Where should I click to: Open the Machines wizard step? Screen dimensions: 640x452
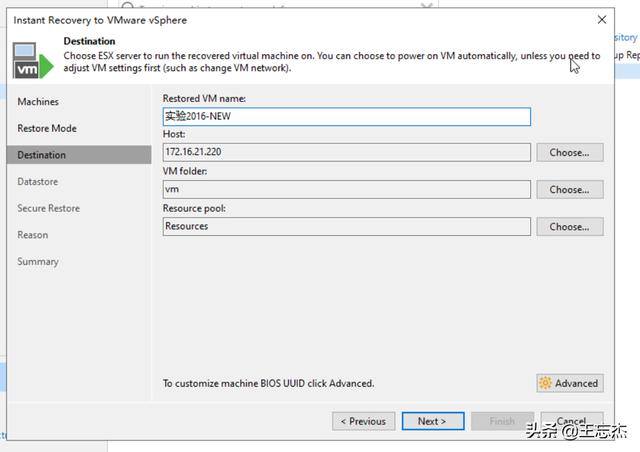point(38,102)
